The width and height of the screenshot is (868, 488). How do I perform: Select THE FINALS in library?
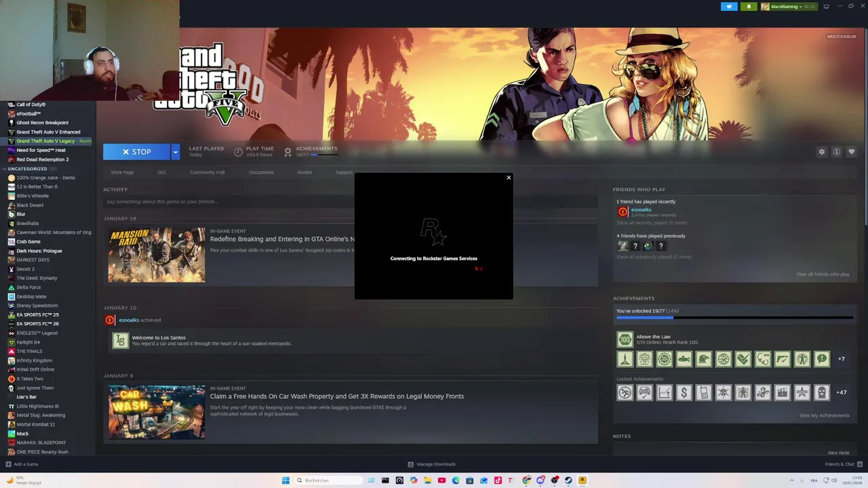(x=29, y=351)
